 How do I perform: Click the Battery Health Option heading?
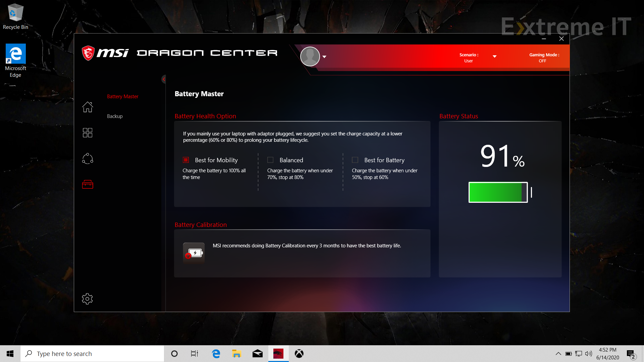pos(205,116)
